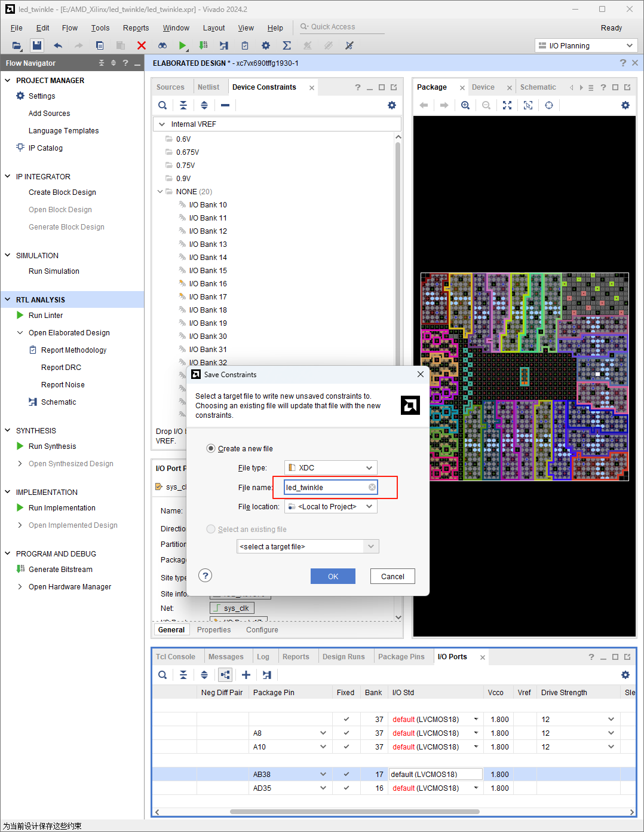Viewport: 644px width, 832px height.
Task: Click the Copy icon in the toolbar
Action: point(100,45)
